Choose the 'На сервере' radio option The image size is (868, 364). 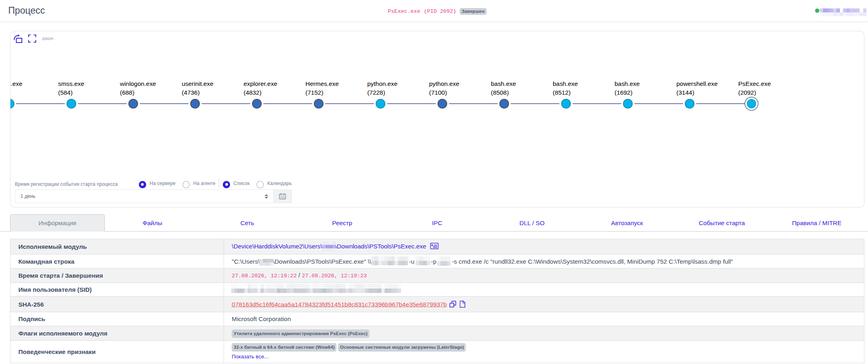pyautogui.click(x=143, y=185)
